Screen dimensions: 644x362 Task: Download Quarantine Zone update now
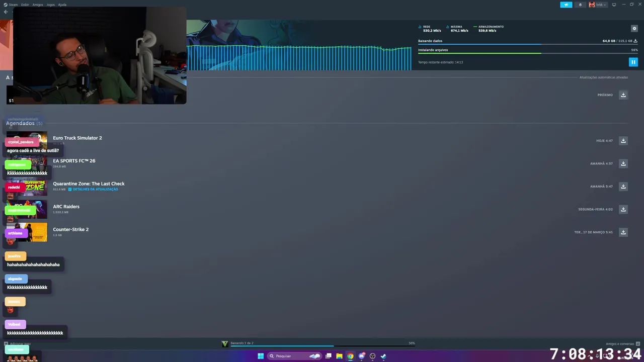coord(623,187)
